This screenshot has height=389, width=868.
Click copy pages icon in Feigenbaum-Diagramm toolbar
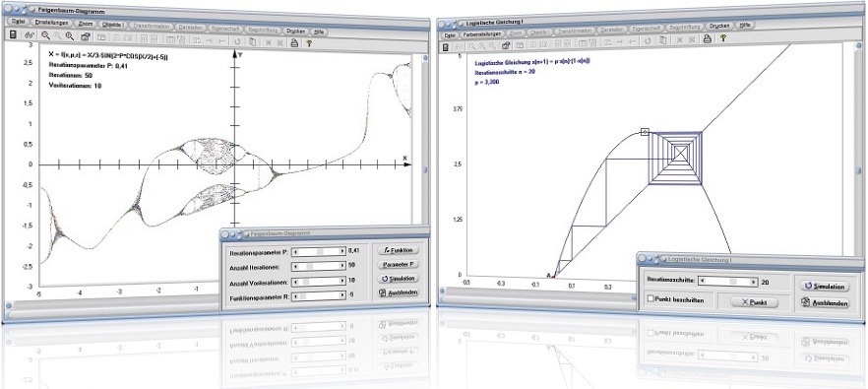(252, 41)
